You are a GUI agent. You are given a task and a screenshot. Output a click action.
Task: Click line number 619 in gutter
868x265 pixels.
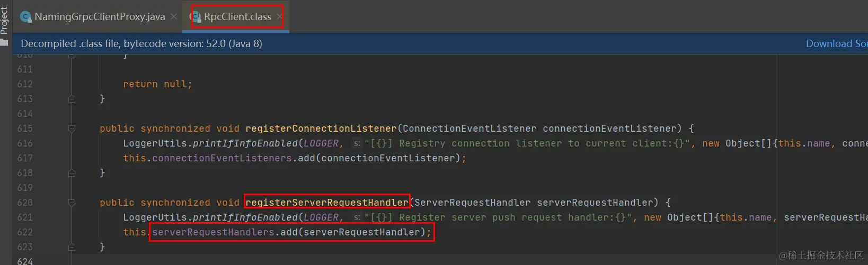tap(25, 188)
